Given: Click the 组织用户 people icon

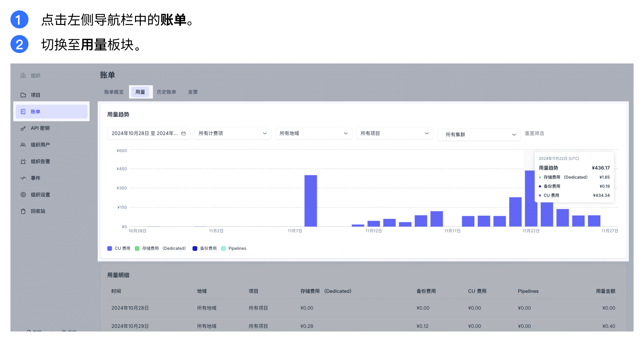Looking at the screenshot, I should point(23,145).
